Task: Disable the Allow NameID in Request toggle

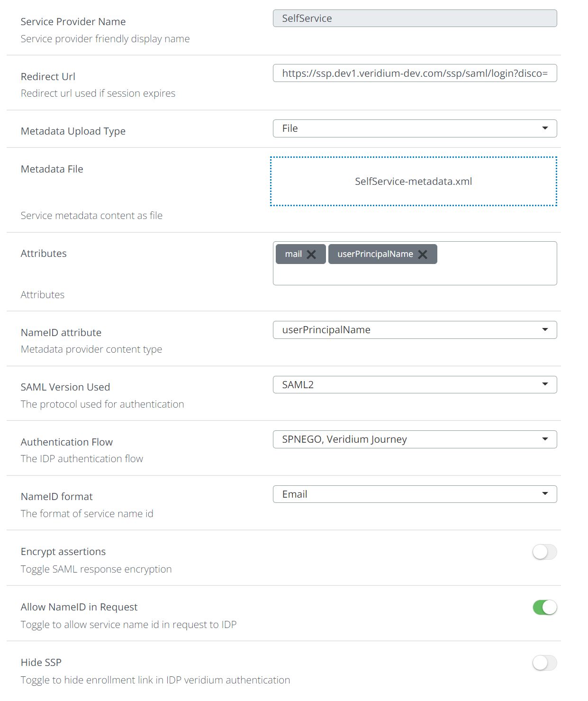Action: pos(544,607)
